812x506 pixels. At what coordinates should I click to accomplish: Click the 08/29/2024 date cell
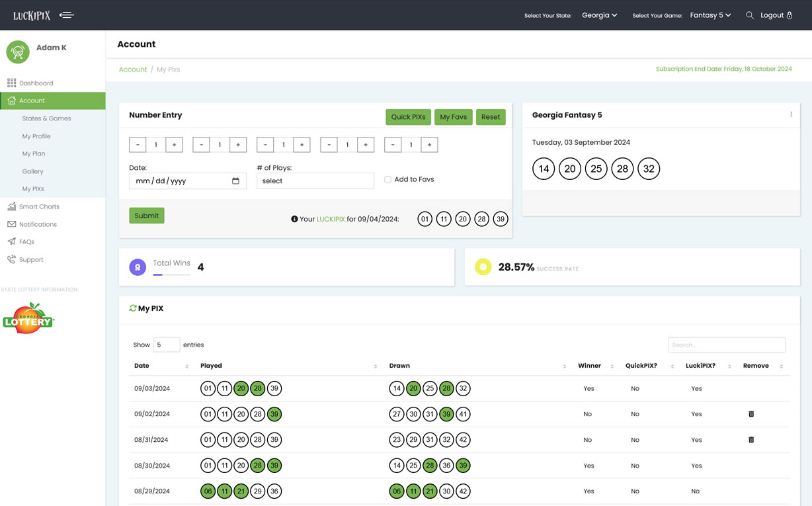point(152,491)
